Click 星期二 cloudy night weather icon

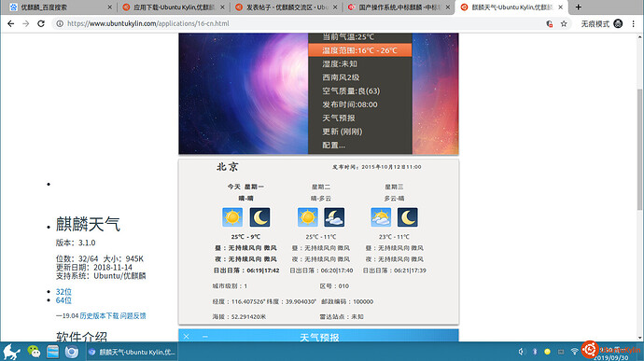pyautogui.click(x=334, y=217)
